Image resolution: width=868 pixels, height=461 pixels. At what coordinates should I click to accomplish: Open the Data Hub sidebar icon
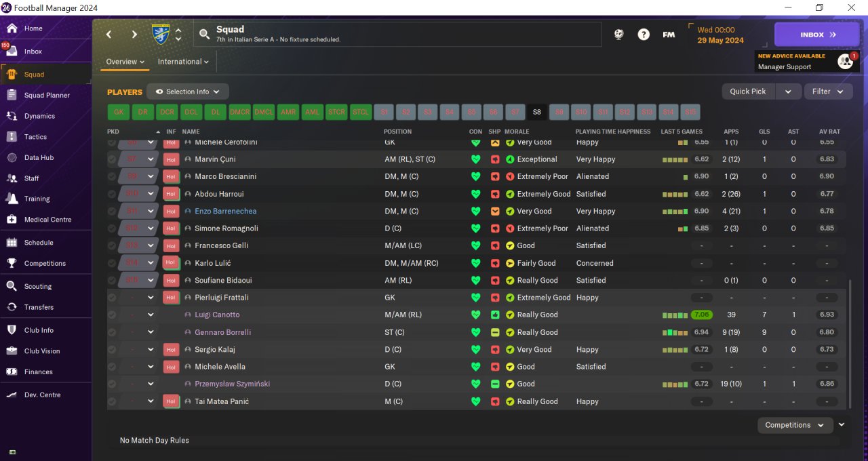pos(12,157)
